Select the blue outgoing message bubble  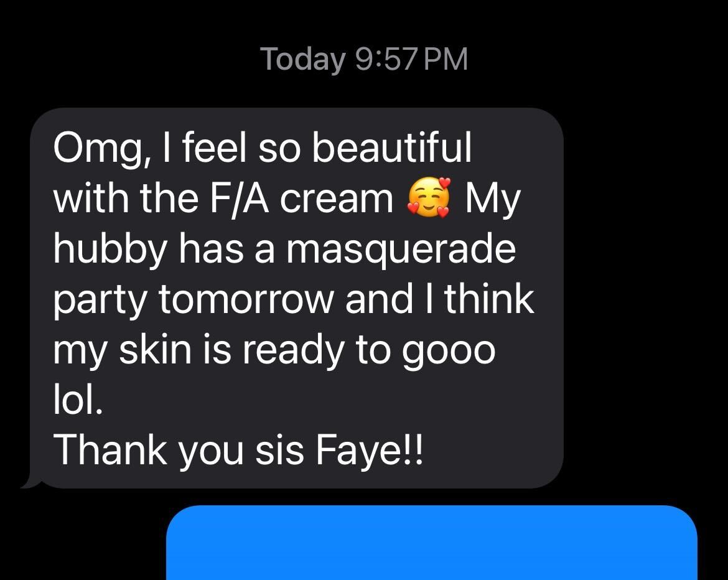point(431,543)
